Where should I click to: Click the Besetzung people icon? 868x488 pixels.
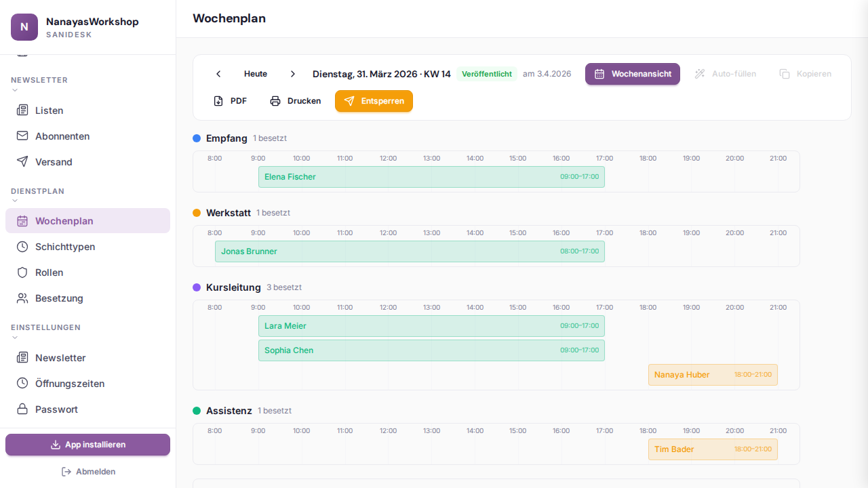coord(22,298)
